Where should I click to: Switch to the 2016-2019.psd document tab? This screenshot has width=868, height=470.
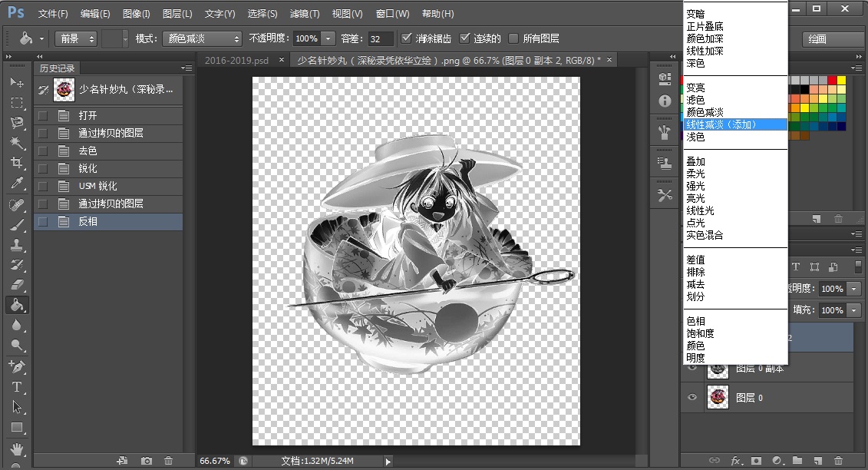[x=236, y=60]
